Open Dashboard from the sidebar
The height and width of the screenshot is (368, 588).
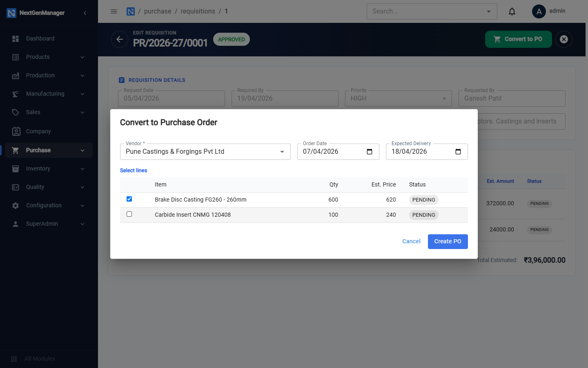(49, 38)
